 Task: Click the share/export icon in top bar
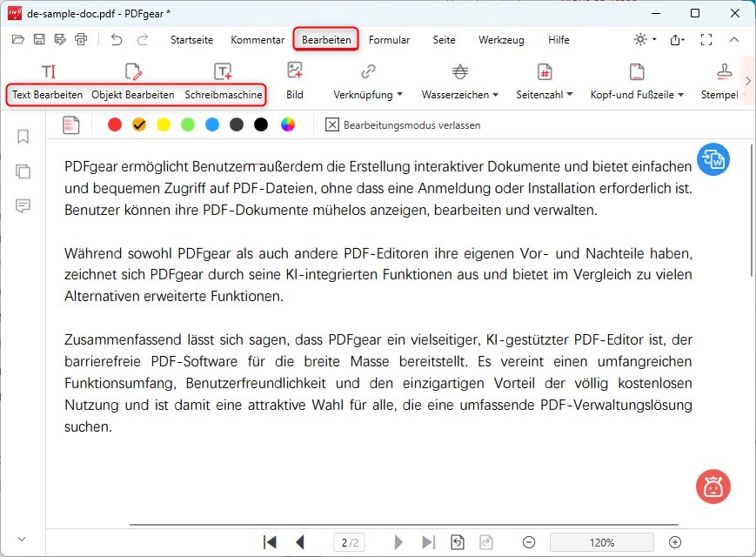tap(677, 39)
